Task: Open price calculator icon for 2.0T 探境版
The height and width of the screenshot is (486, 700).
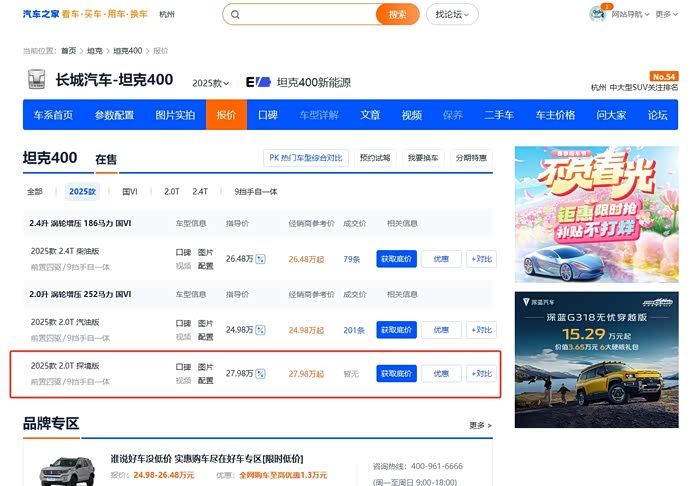Action: click(261, 373)
